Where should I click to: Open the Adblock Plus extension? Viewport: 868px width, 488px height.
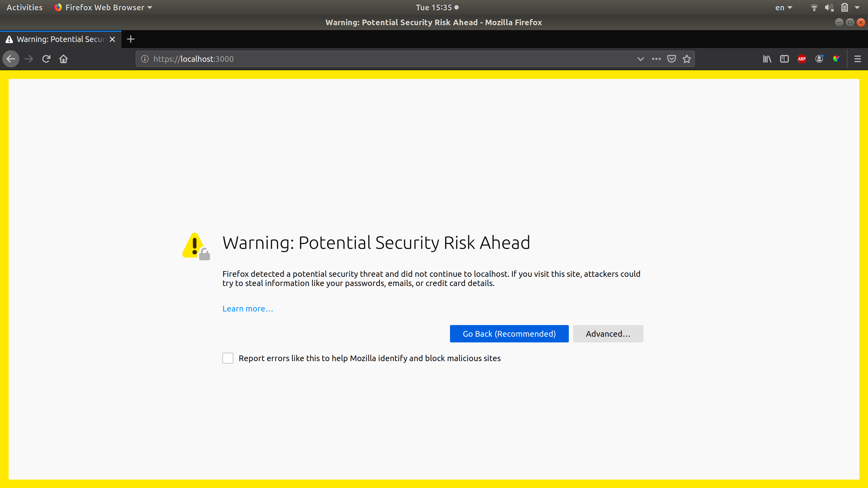point(802,59)
